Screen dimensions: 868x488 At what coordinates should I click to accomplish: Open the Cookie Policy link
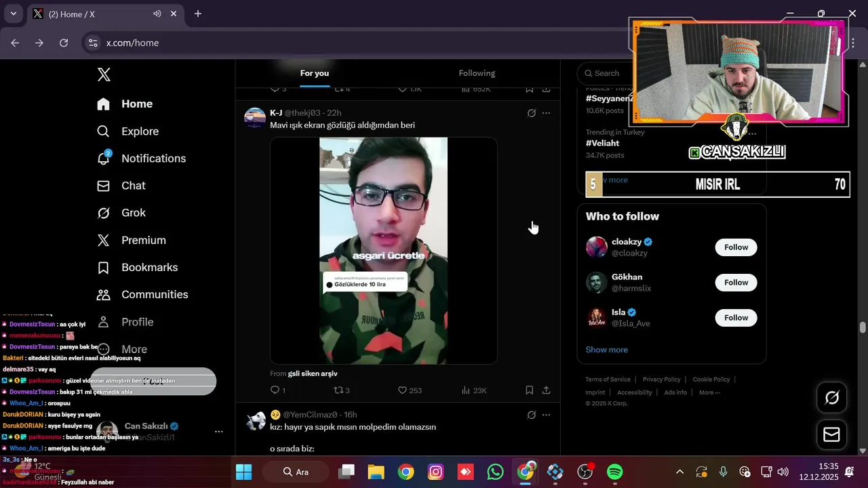pos(711,380)
